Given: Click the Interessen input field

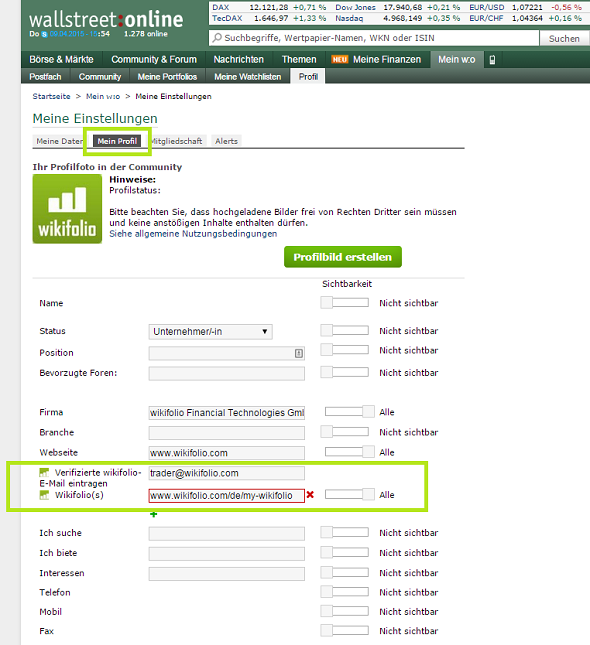Looking at the screenshot, I should pos(227,574).
